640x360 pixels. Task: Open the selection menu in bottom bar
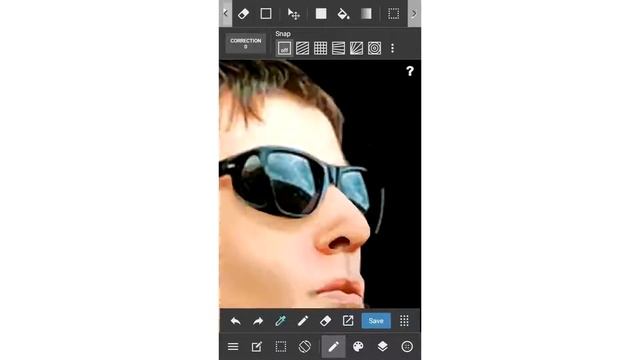click(x=280, y=347)
